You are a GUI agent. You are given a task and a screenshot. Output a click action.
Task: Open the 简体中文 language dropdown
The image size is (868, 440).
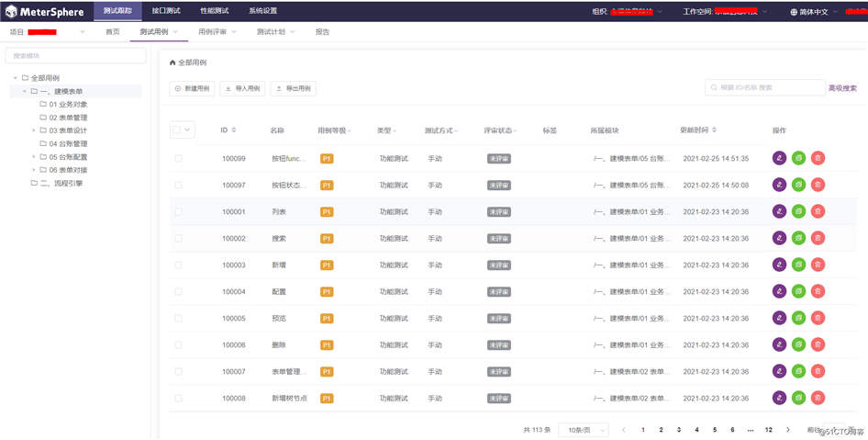click(x=813, y=12)
